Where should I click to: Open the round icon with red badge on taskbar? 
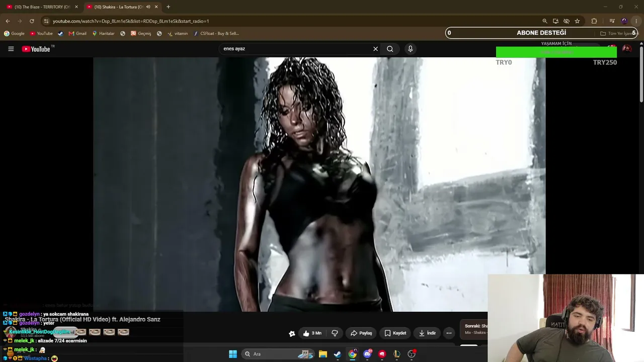[x=412, y=354]
